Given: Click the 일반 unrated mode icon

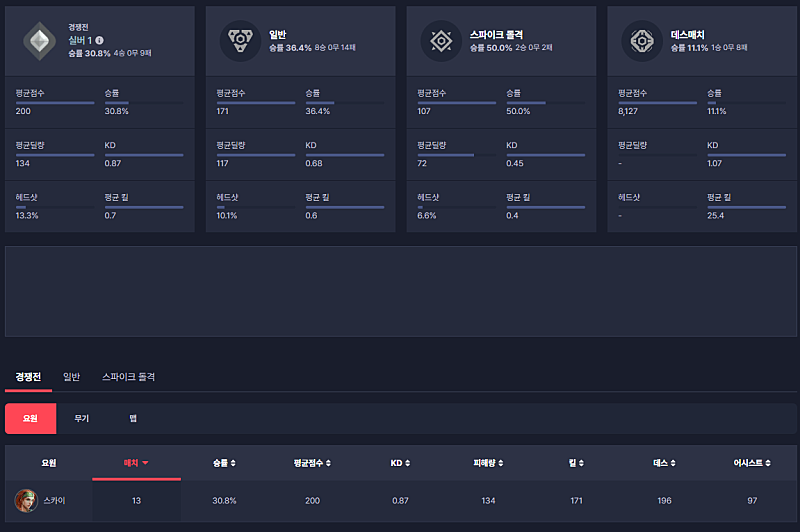Looking at the screenshot, I should [240, 41].
